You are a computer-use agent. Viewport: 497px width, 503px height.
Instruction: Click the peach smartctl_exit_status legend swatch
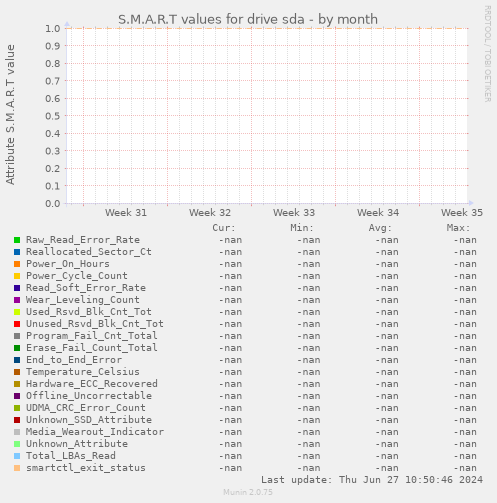17,468
